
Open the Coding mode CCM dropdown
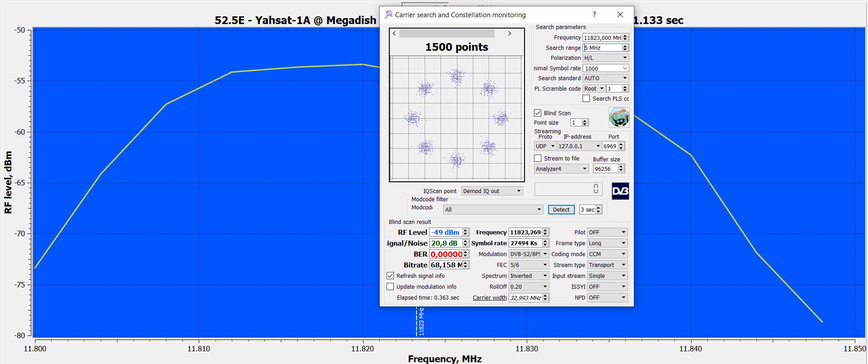[x=608, y=254]
